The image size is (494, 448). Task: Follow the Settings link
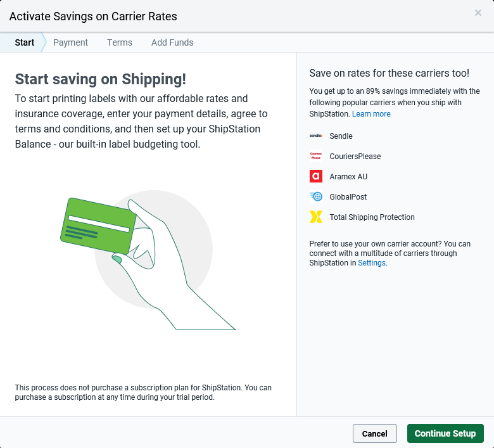pos(372,262)
